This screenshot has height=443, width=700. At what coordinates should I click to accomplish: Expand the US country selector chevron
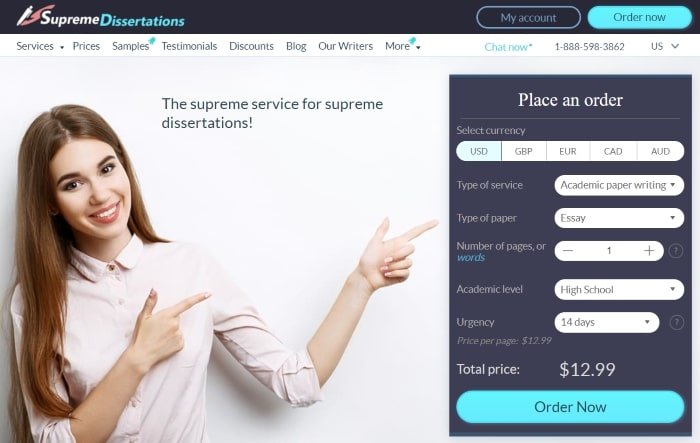click(675, 46)
